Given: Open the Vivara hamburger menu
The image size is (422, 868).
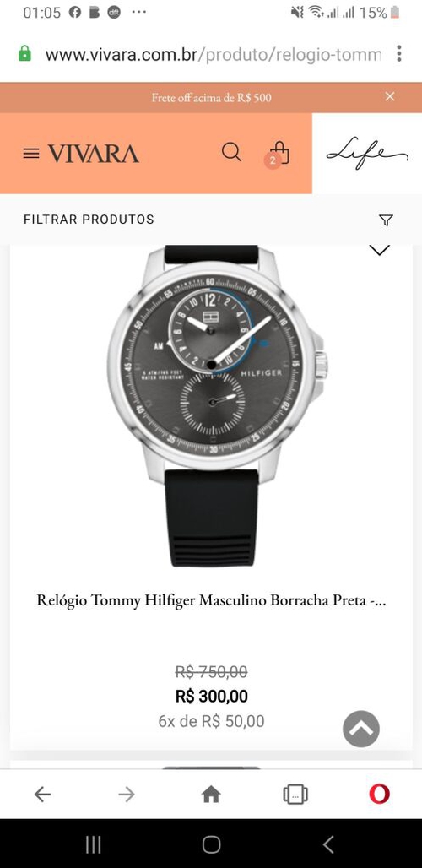Looking at the screenshot, I should 31,154.
